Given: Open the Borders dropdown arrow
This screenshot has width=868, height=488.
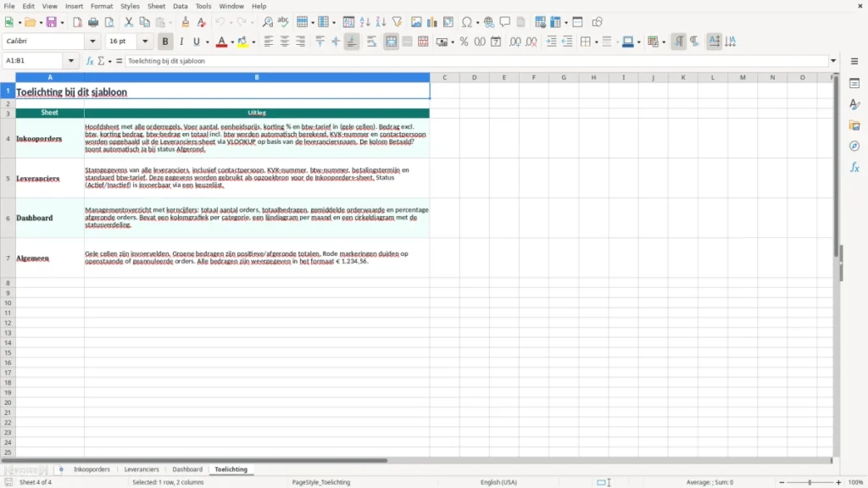Looking at the screenshot, I should click(x=596, y=42).
